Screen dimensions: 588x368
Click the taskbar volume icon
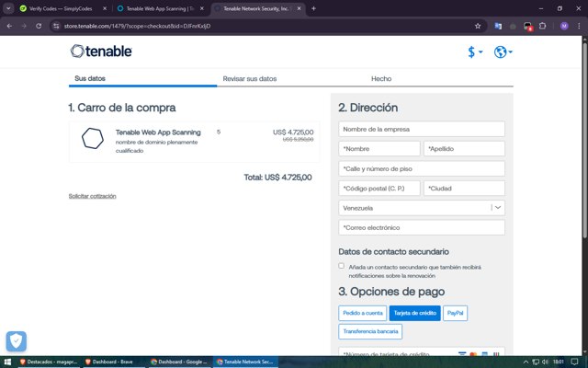click(545, 362)
